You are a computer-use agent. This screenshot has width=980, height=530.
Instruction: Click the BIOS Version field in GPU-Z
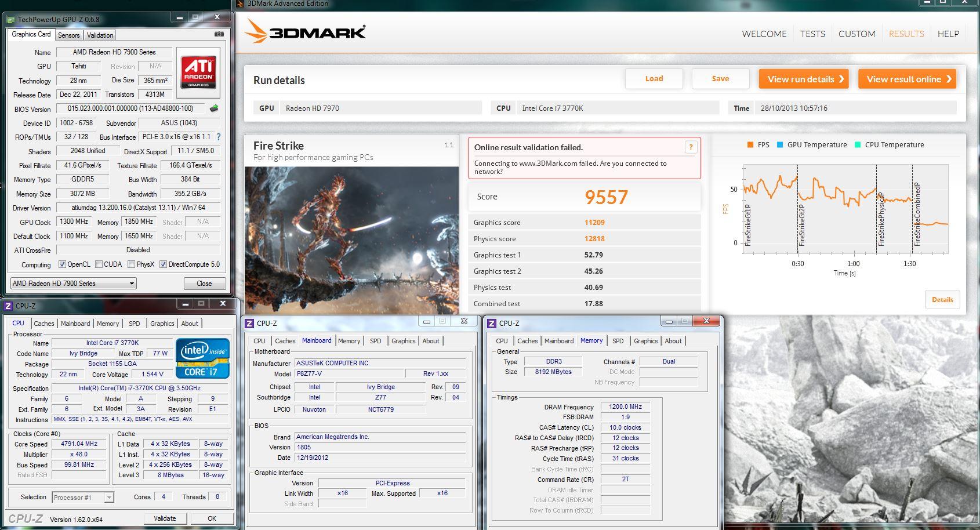point(130,108)
